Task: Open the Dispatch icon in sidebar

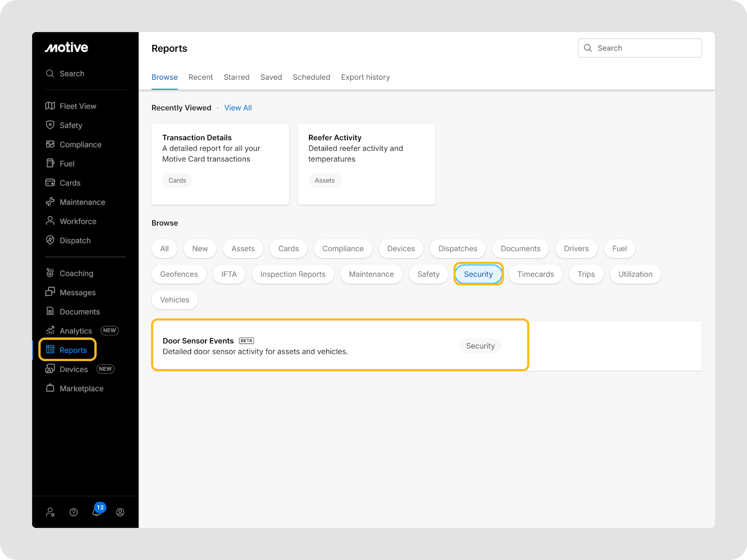Action: (50, 240)
